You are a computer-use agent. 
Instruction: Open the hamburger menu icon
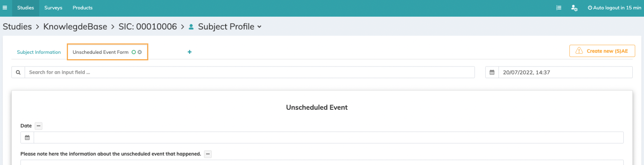click(x=5, y=8)
